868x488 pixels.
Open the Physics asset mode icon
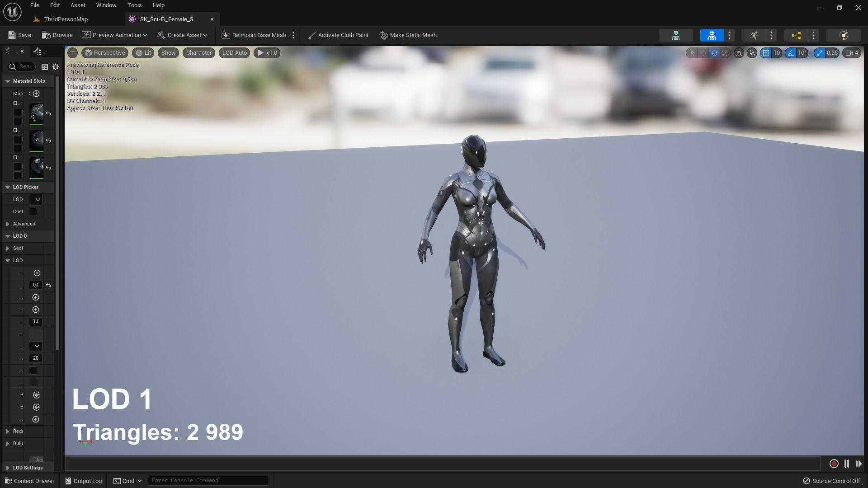point(843,35)
